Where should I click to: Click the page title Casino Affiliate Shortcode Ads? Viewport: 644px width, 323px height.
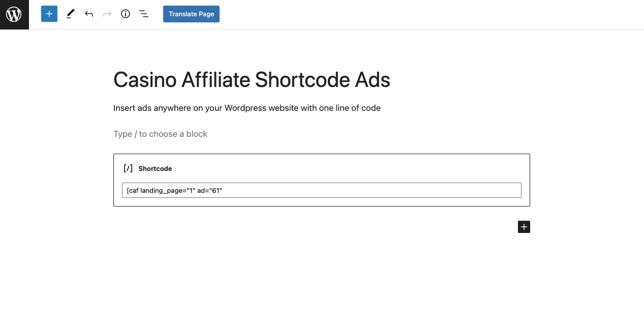pos(252,80)
